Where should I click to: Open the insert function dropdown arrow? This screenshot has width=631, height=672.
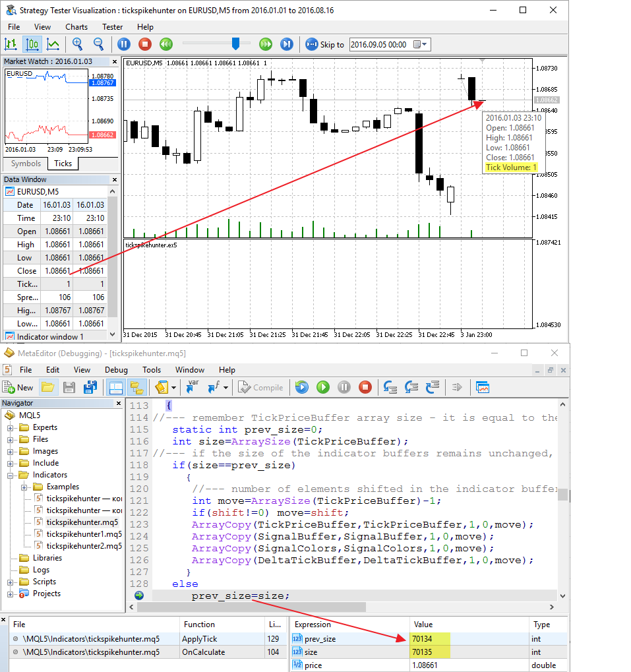(225, 388)
